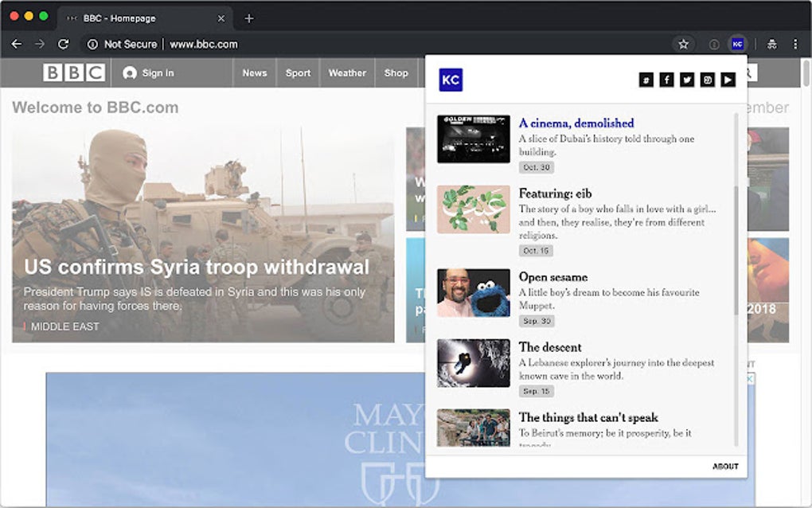Click the KC logo in the extension popup

pyautogui.click(x=451, y=80)
